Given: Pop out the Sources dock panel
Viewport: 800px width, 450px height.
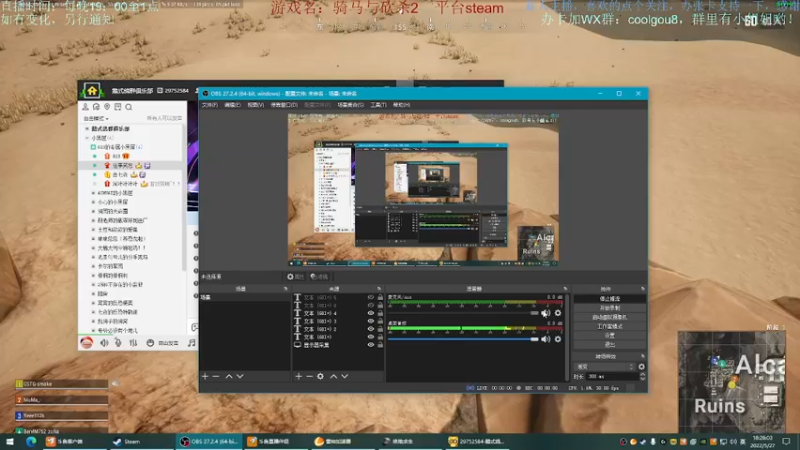Looking at the screenshot, I should click(x=379, y=289).
